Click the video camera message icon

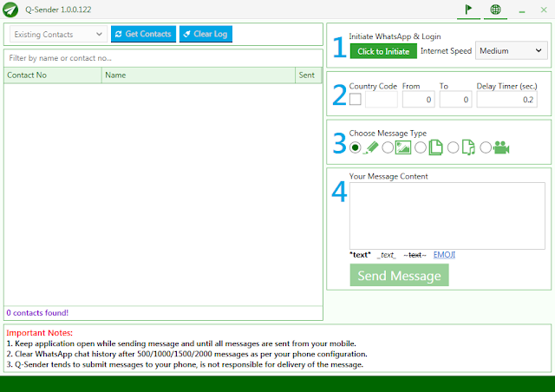(x=501, y=147)
